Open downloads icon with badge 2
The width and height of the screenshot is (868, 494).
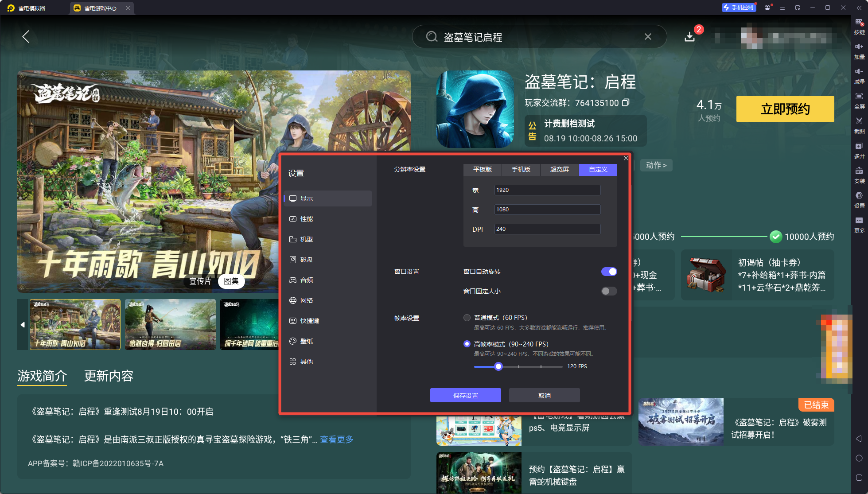690,36
